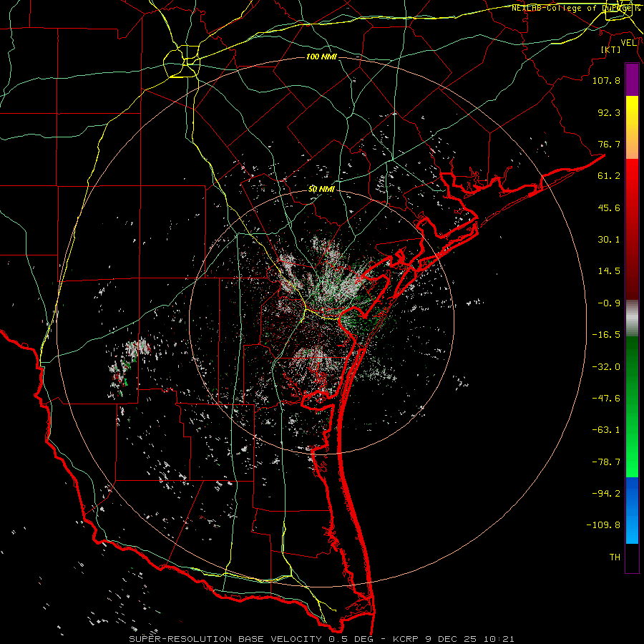Click the 61.2 velocity scale value
Screen dimensions: 644x644
click(x=609, y=176)
